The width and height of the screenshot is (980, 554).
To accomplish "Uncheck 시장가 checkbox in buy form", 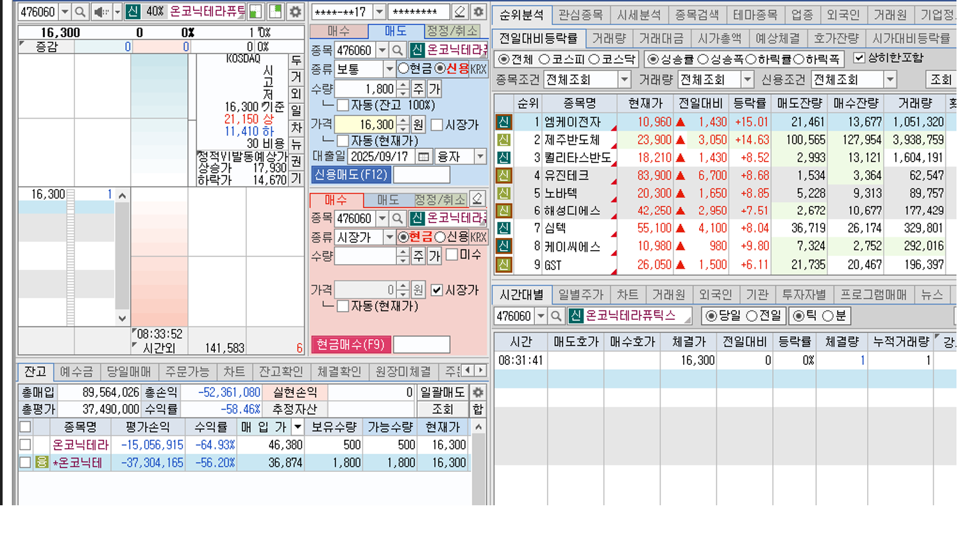I will (x=437, y=290).
